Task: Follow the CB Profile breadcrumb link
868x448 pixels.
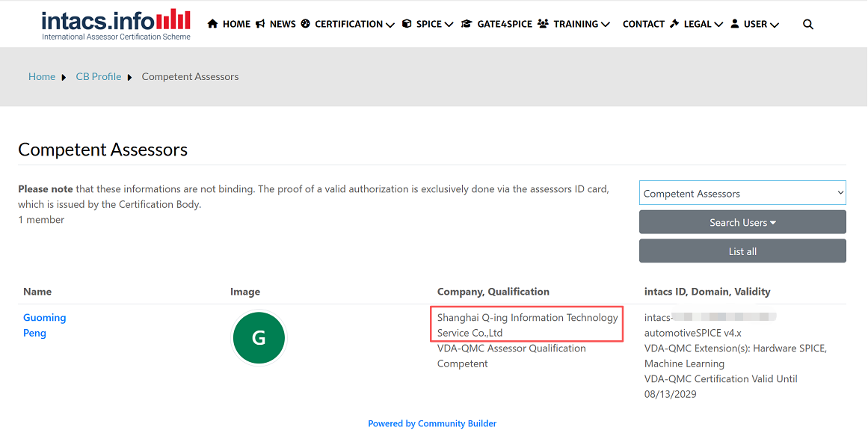Action: pos(99,76)
